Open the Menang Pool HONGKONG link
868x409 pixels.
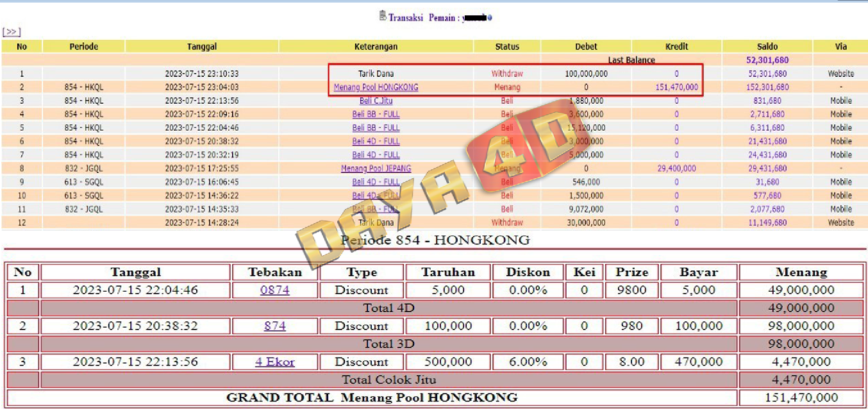[x=376, y=87]
